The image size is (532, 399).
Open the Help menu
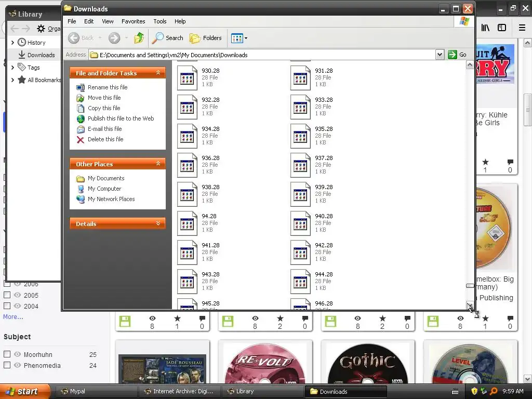tap(180, 21)
